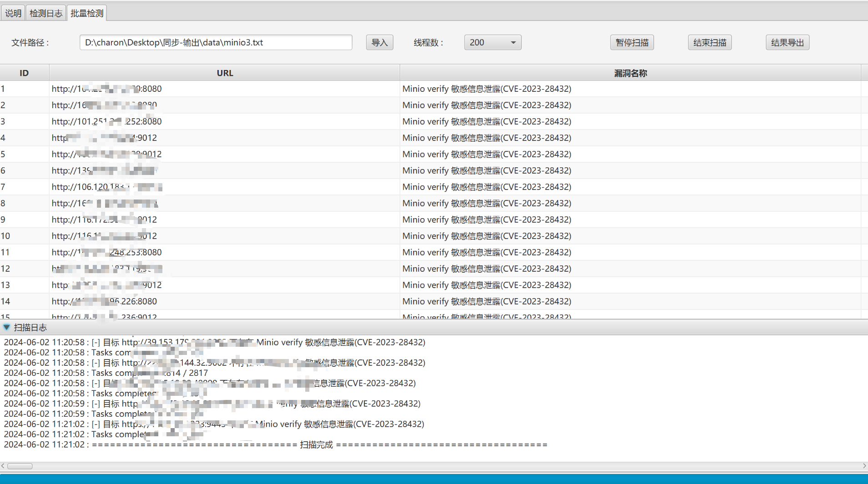
Task: Click the 11:21:02 target log line
Action: pyautogui.click(x=214, y=424)
